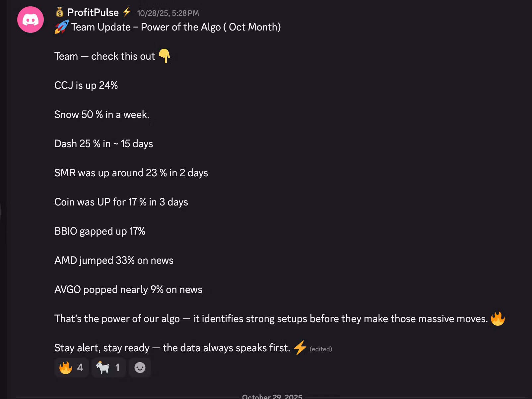The width and height of the screenshot is (532, 399).
Task: Open the add reaction smiley button
Action: tap(140, 368)
